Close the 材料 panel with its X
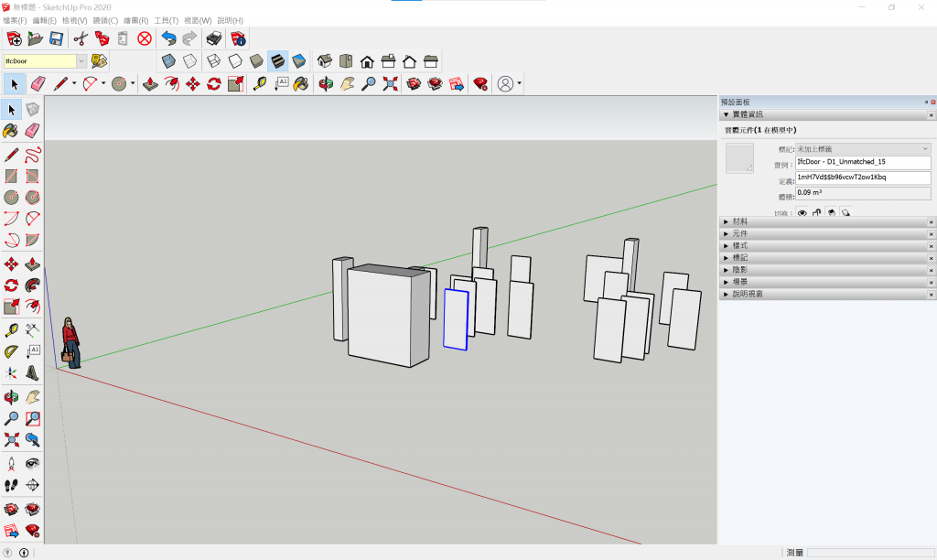 coord(931,222)
